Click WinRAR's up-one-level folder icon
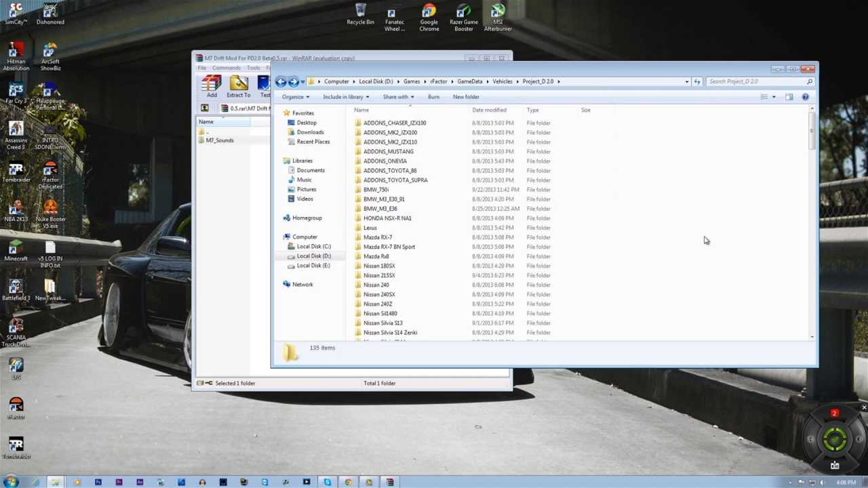Screen dimensions: 868x488 coord(204,108)
